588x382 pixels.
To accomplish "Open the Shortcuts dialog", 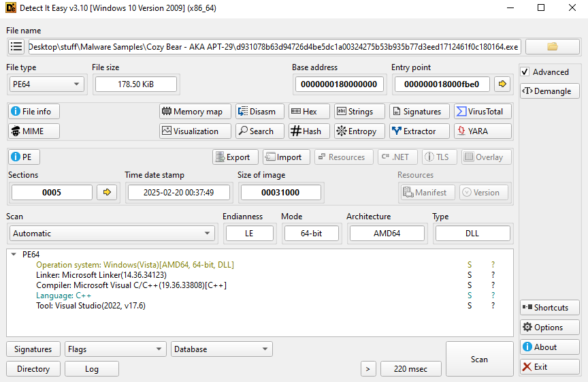I will click(x=549, y=307).
